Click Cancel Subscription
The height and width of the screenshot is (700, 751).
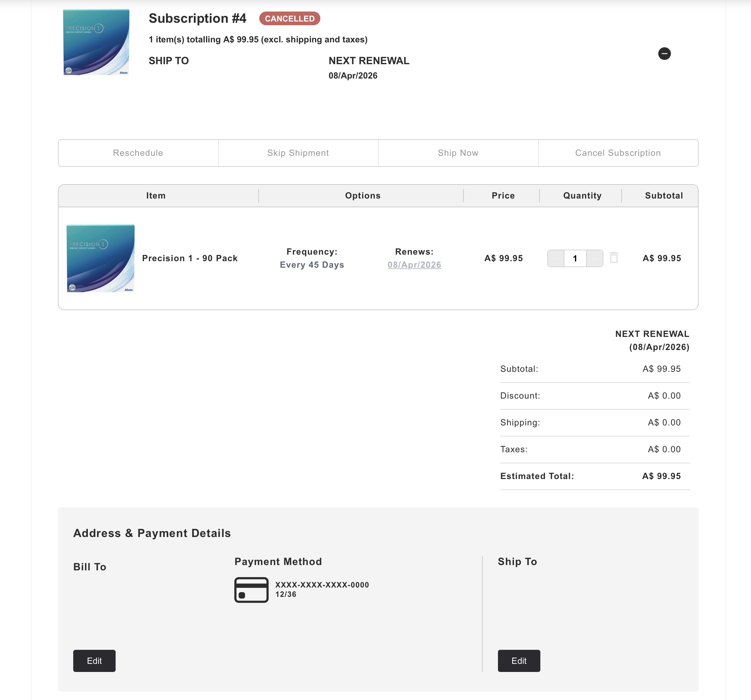(x=618, y=153)
